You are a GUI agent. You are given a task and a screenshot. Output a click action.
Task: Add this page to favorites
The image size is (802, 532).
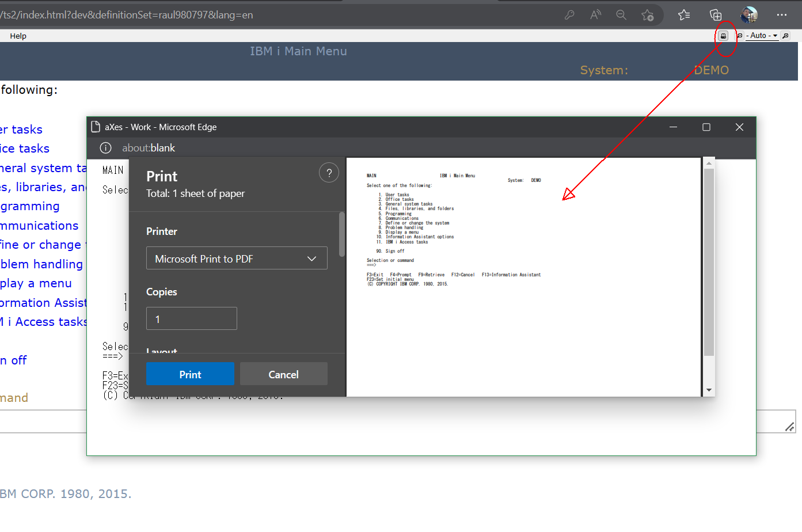tap(648, 15)
